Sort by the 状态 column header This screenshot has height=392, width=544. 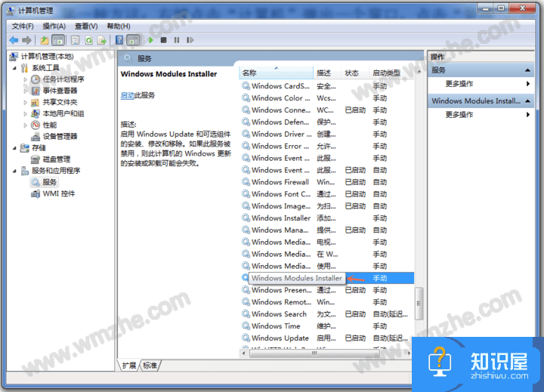tap(355, 73)
